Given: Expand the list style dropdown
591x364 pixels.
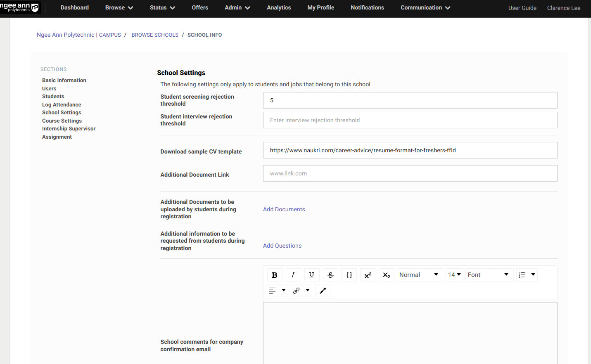Looking at the screenshot, I should (x=527, y=275).
